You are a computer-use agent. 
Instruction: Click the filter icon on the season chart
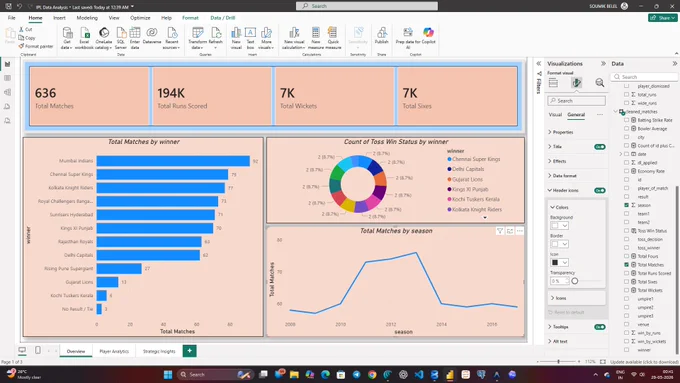click(500, 231)
